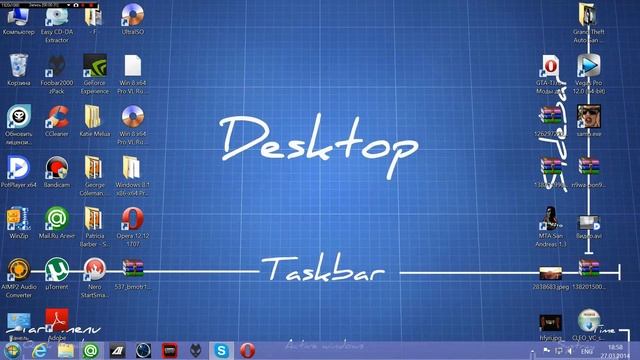Switch to Skype in taskbar

[221, 351]
